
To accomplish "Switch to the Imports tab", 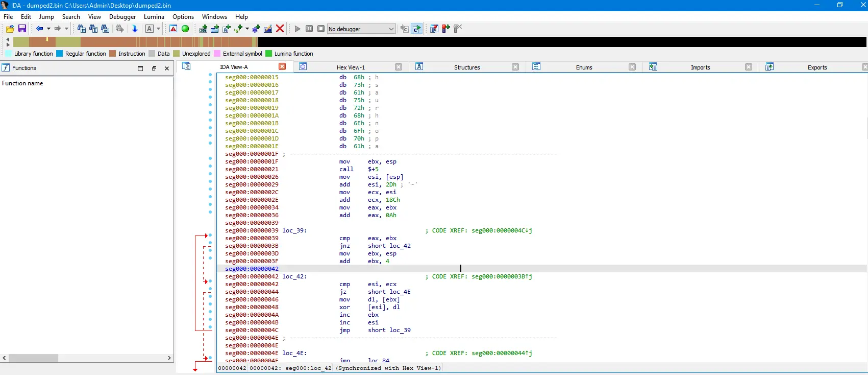I will (700, 67).
